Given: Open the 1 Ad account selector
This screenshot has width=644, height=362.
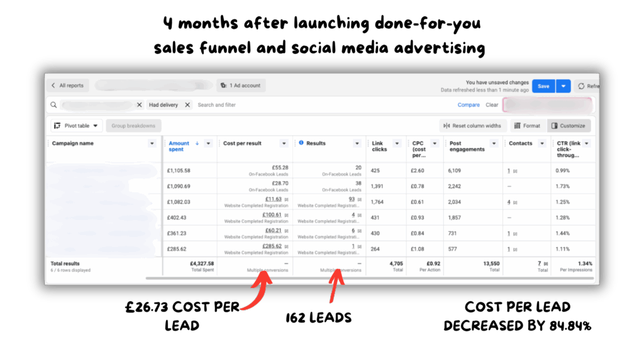Looking at the screenshot, I should [241, 85].
